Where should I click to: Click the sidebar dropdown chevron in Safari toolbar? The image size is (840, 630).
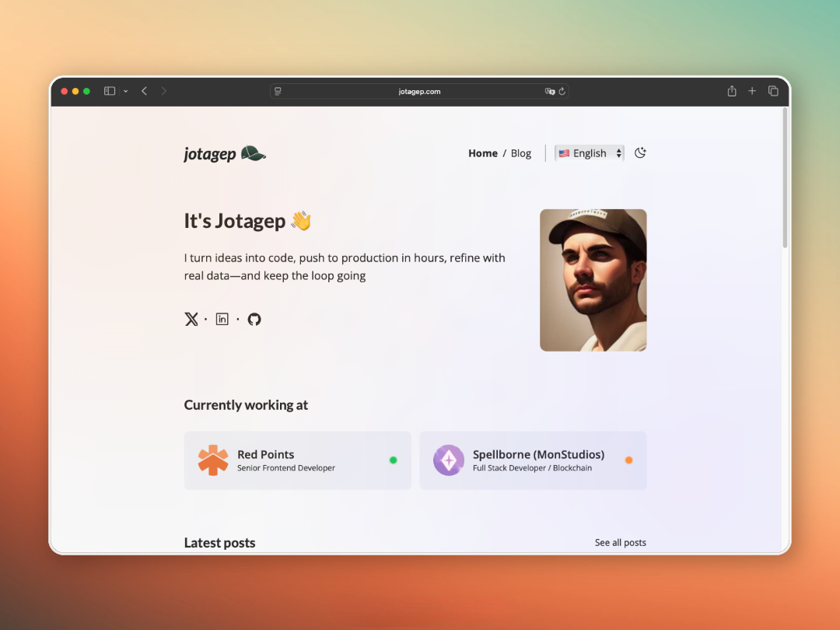(125, 91)
